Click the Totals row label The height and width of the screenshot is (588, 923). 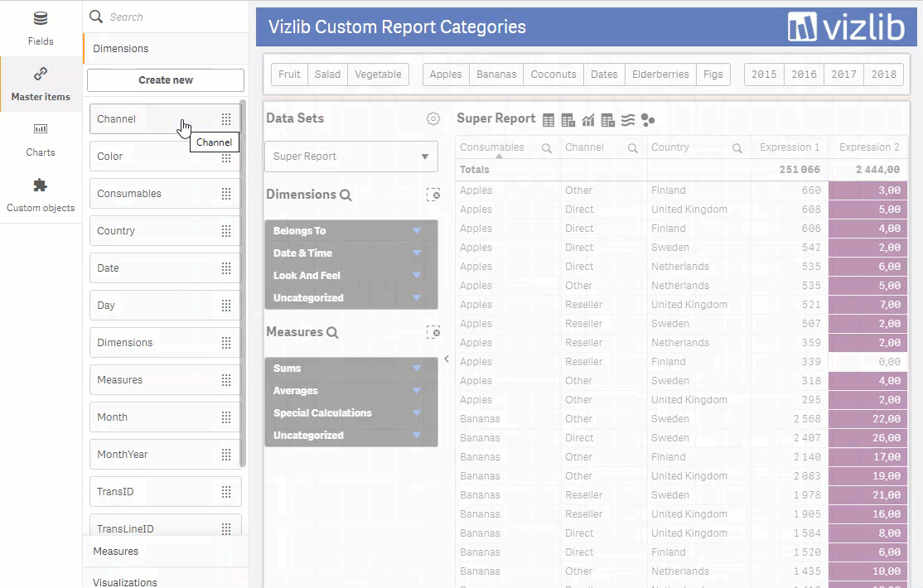pos(475,170)
